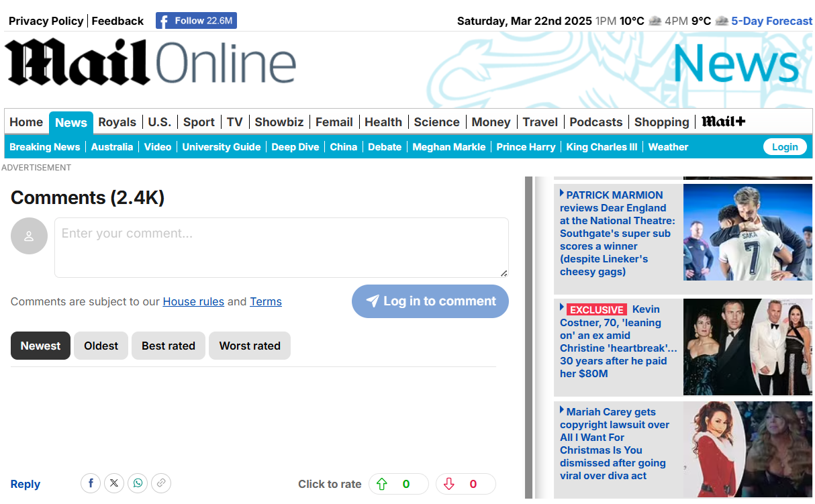Viewport: 815px width, 504px height.
Task: Open the Feedback link
Action: click(117, 21)
